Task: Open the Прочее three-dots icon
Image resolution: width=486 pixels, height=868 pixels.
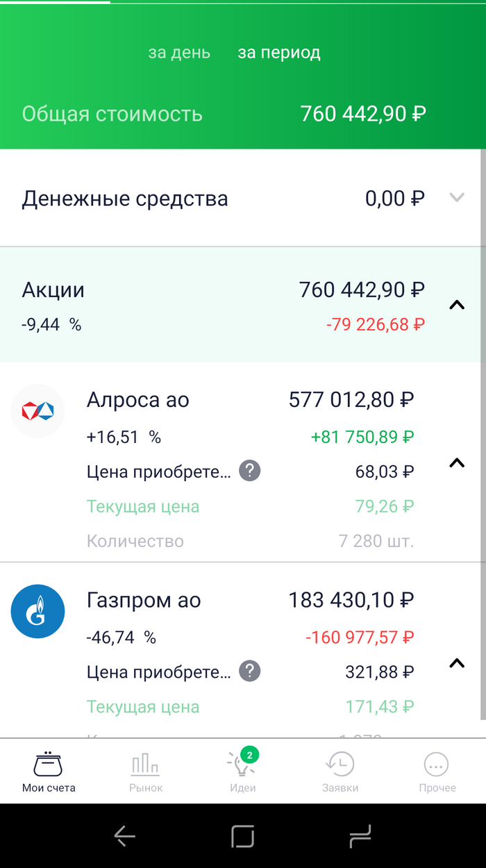Action: tap(437, 764)
